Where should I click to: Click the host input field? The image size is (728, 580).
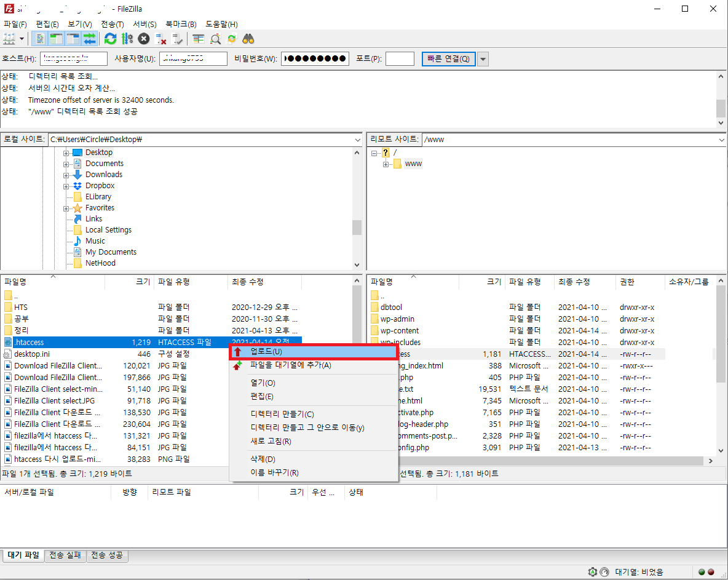74,58
